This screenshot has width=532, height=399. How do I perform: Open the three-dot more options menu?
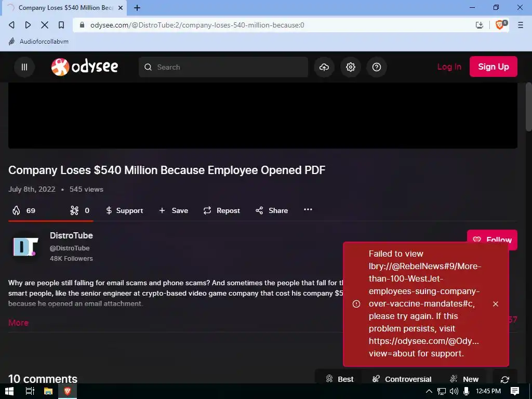308,210
